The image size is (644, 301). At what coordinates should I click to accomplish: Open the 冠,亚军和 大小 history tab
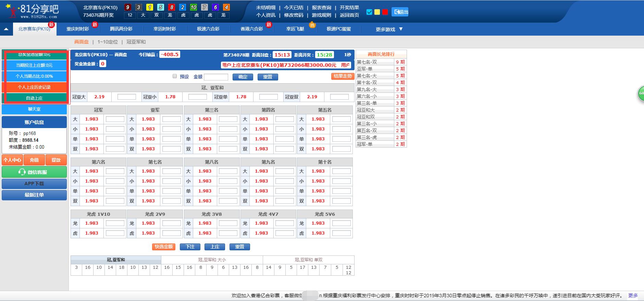[212, 260]
